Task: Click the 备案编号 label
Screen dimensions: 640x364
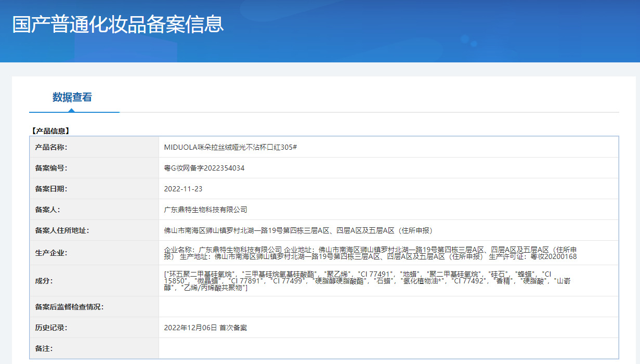Action: coord(51,168)
